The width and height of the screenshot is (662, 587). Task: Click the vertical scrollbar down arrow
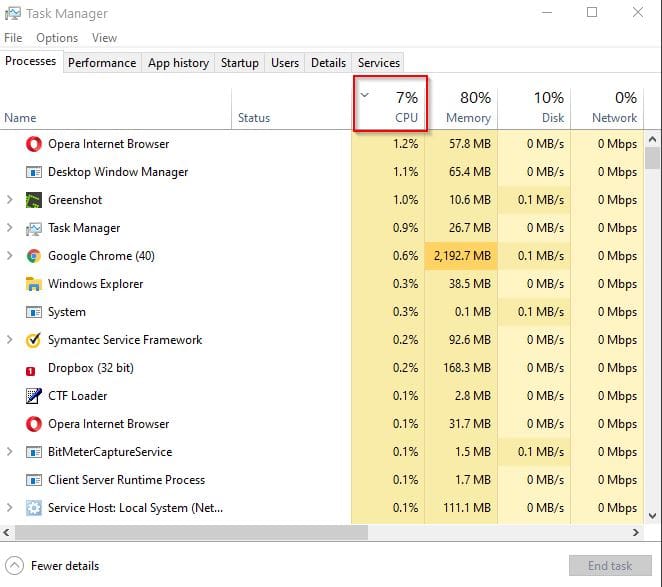click(x=652, y=516)
